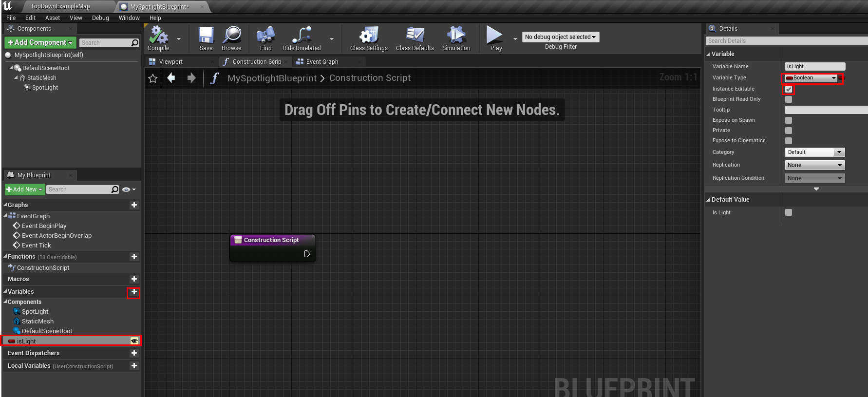
Task: Select Event BeginPlay in EventGraph
Action: 44,226
